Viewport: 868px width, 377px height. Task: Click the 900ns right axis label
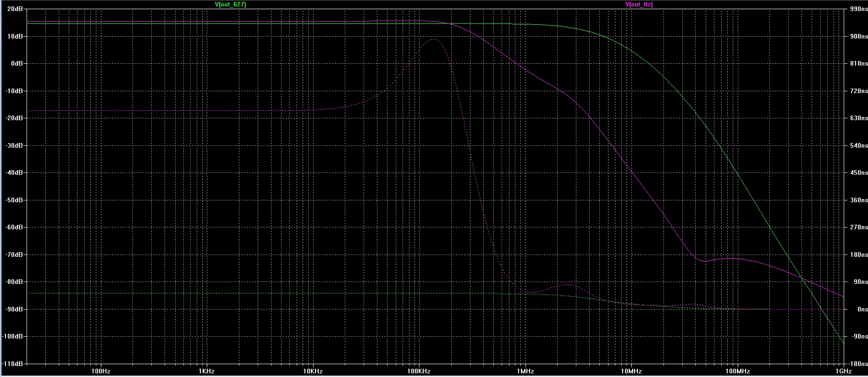point(859,36)
